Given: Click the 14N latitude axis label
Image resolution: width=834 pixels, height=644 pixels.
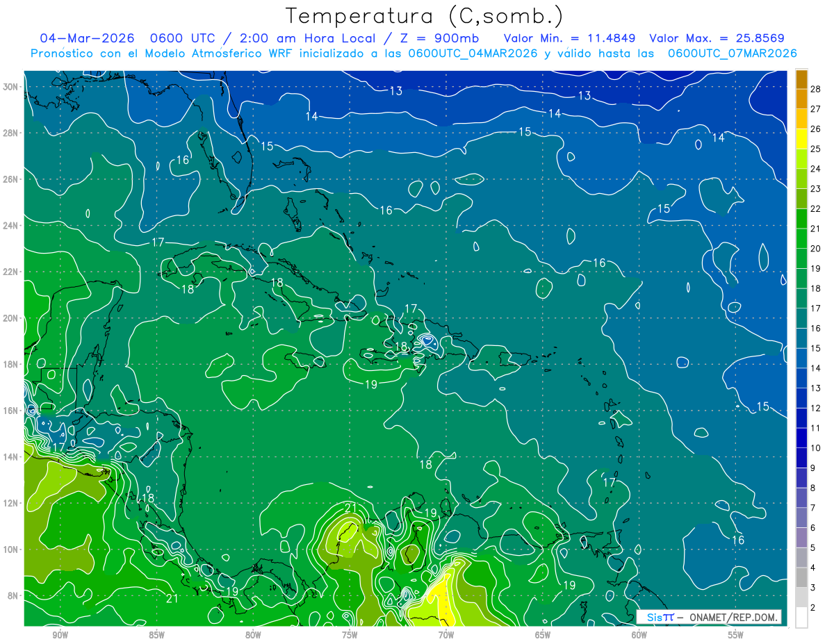Looking at the screenshot, I should [10, 456].
